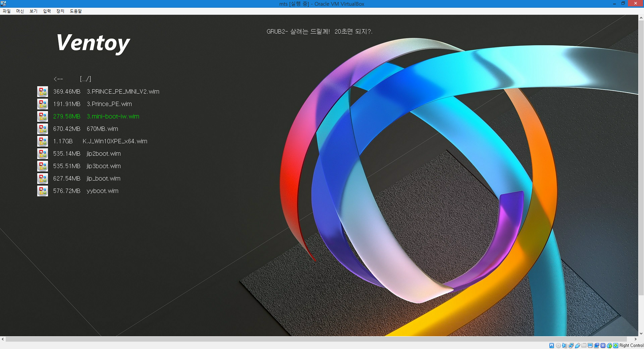Open the 도움말 menu
This screenshot has width=644, height=349.
point(76,11)
